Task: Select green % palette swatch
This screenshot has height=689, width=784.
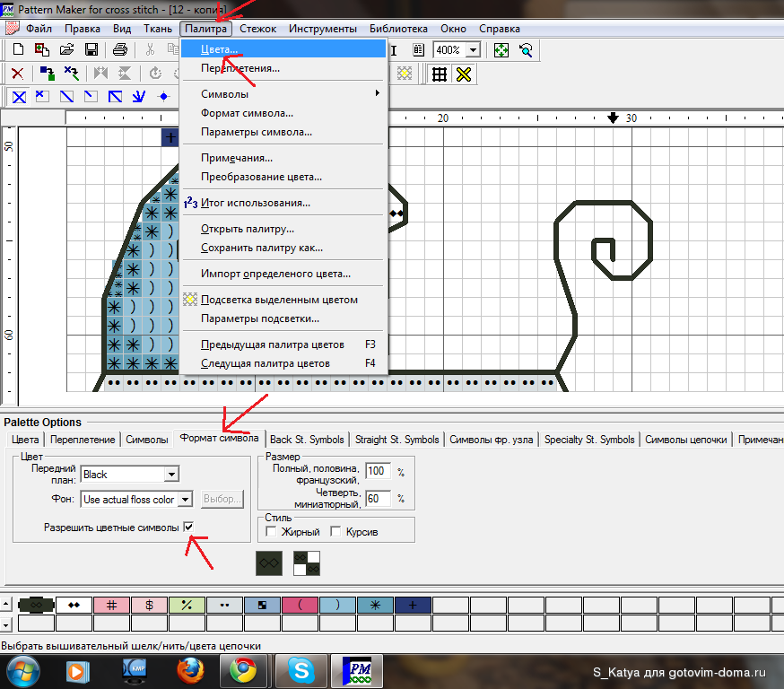Action: [x=187, y=605]
